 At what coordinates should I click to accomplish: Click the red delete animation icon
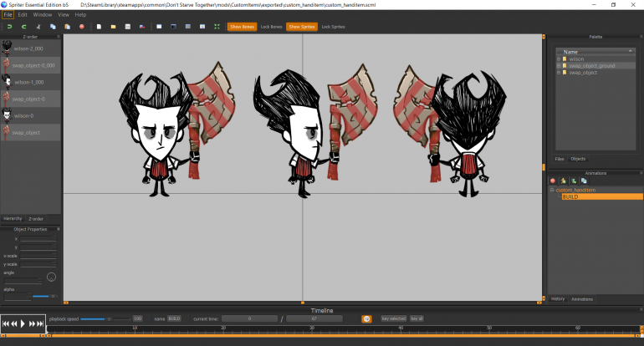553,181
